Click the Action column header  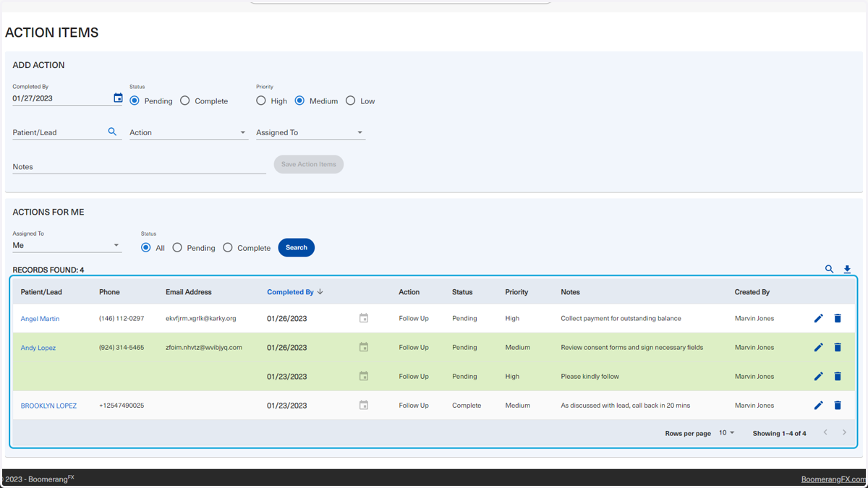click(x=409, y=292)
